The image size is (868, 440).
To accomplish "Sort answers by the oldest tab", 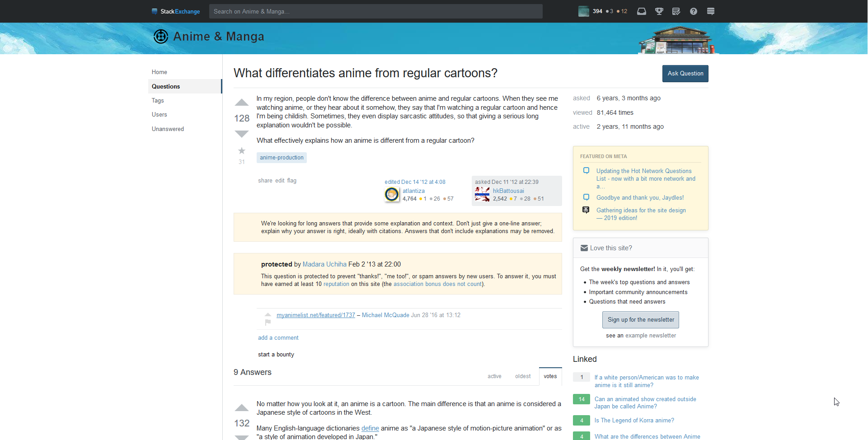I will tap(523, 376).
